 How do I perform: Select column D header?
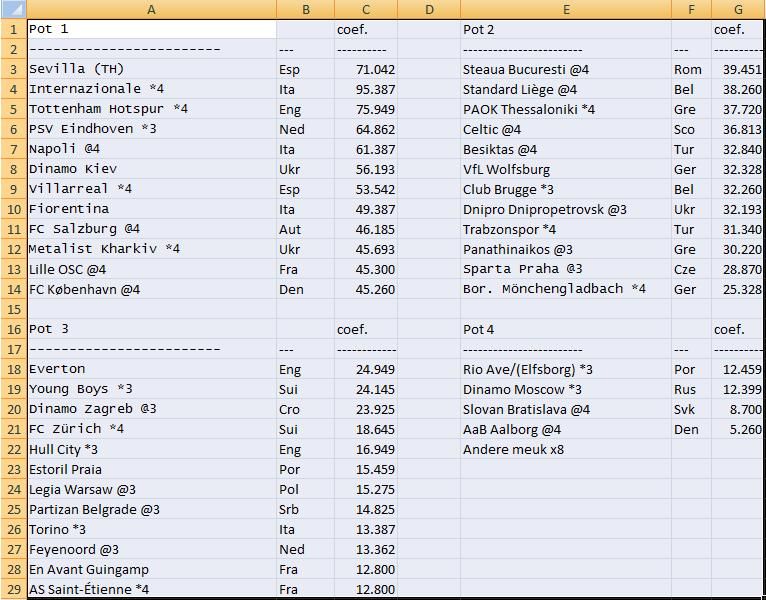coord(429,9)
